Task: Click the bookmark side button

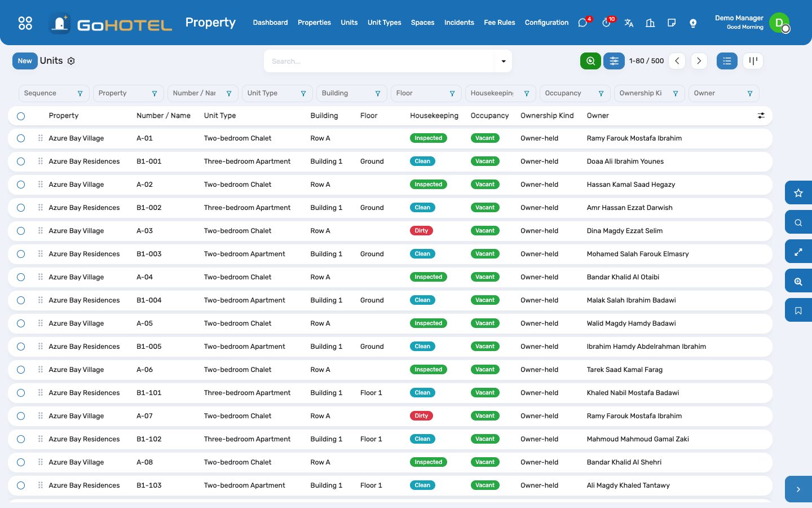Action: coord(798,310)
